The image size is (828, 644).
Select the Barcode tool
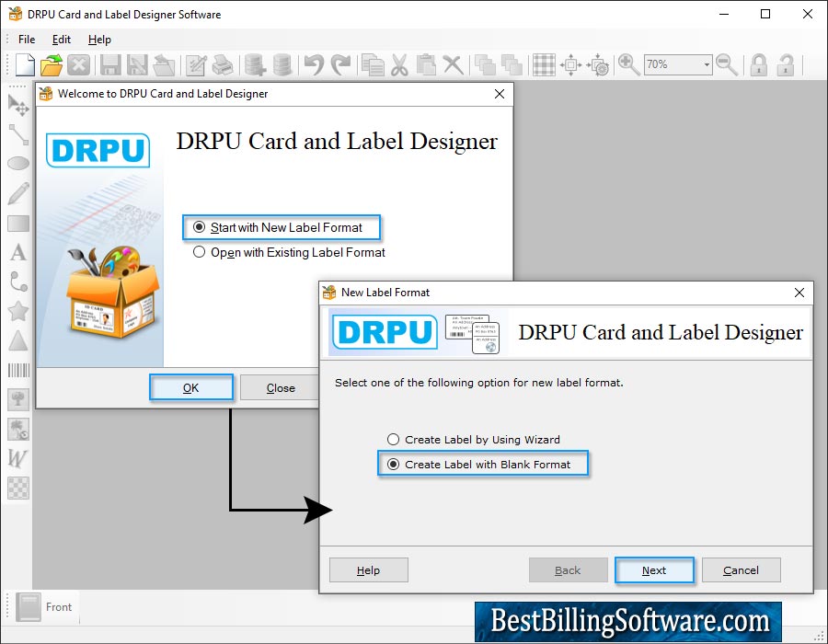[x=18, y=370]
